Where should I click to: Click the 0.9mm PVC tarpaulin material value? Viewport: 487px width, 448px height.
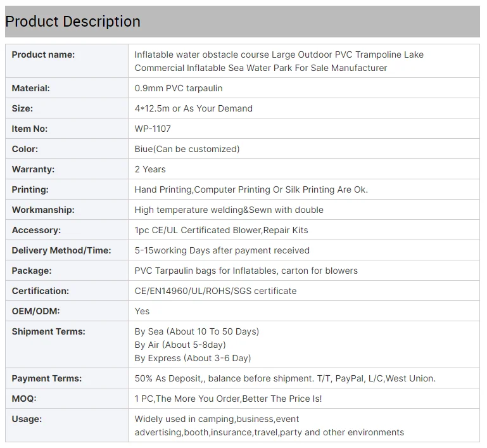click(x=179, y=88)
